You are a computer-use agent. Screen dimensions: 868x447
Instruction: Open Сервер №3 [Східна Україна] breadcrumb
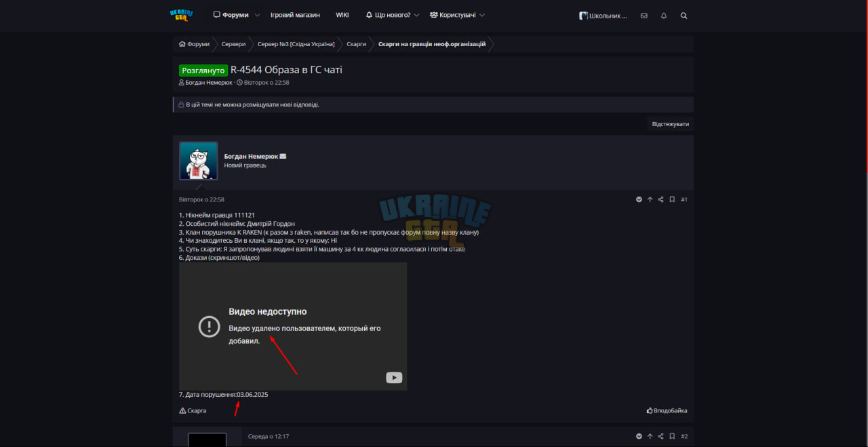coord(296,44)
